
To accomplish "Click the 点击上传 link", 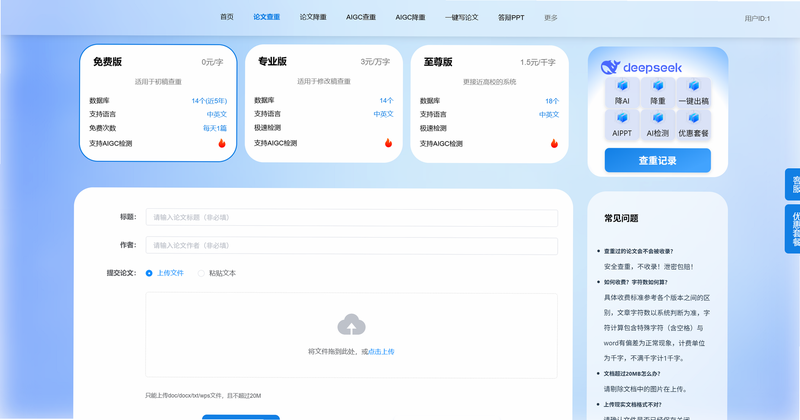I will [381, 352].
